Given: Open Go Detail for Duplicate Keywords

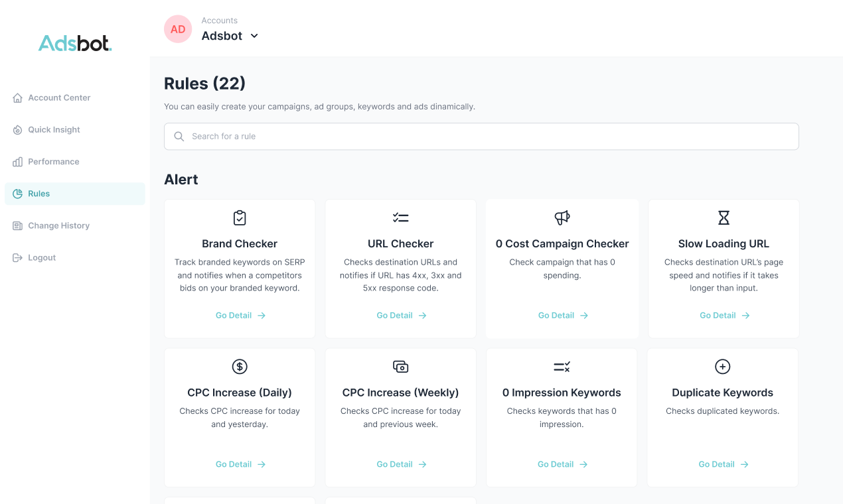Looking at the screenshot, I should tap(724, 464).
